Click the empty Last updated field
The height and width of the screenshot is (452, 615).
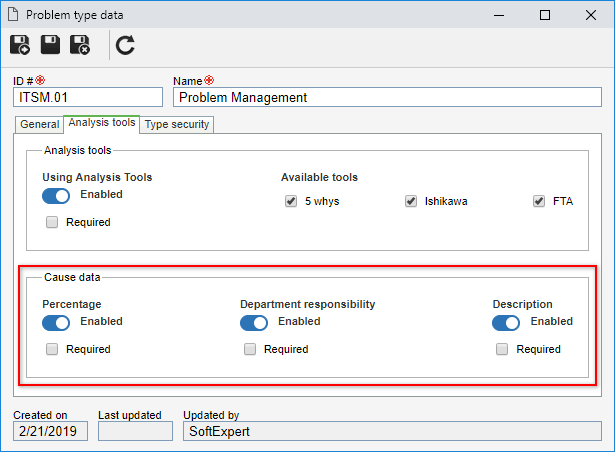pyautogui.click(x=135, y=431)
